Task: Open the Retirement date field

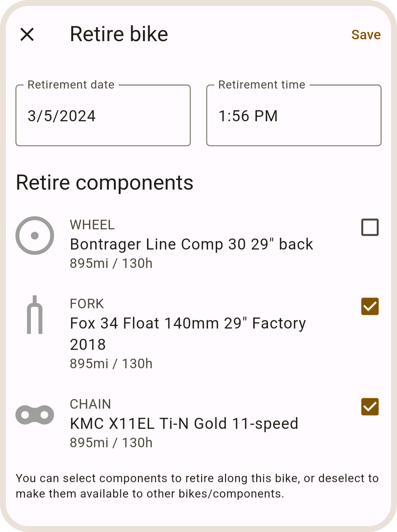Action: [103, 116]
